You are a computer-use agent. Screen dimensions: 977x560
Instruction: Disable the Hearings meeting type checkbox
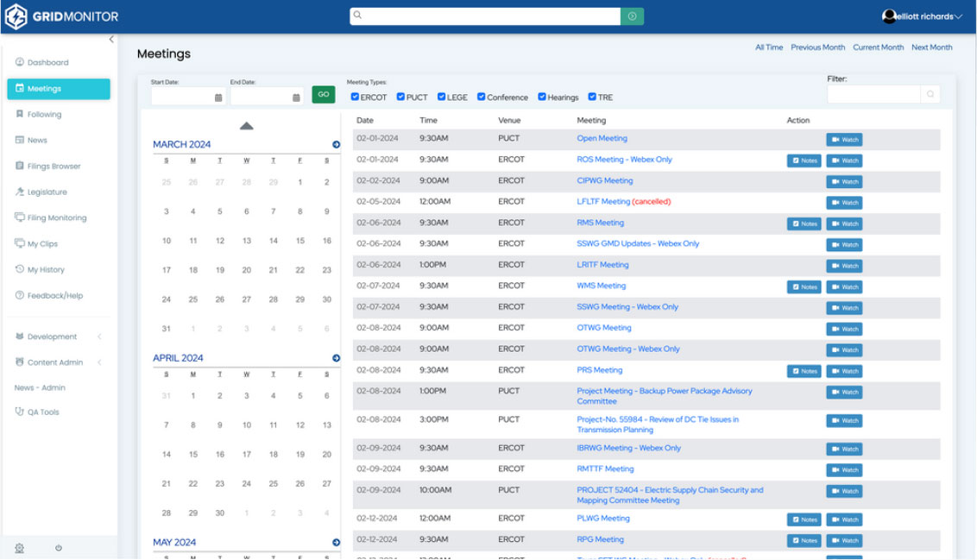(542, 97)
